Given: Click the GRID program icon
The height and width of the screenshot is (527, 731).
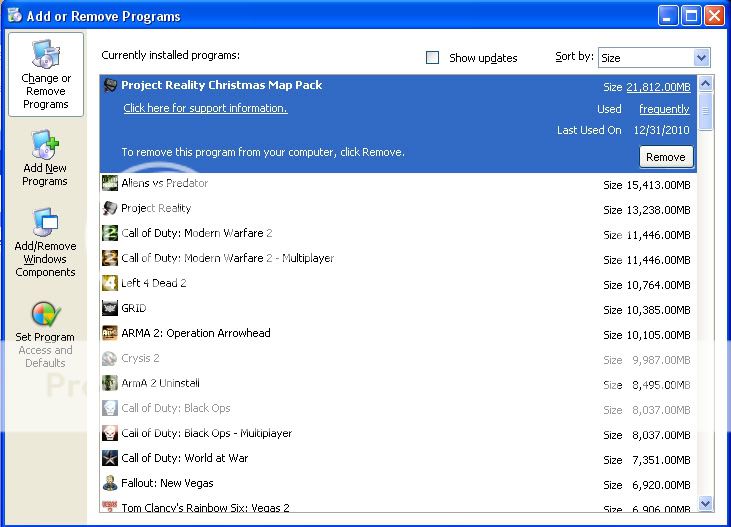Looking at the screenshot, I should click(110, 308).
